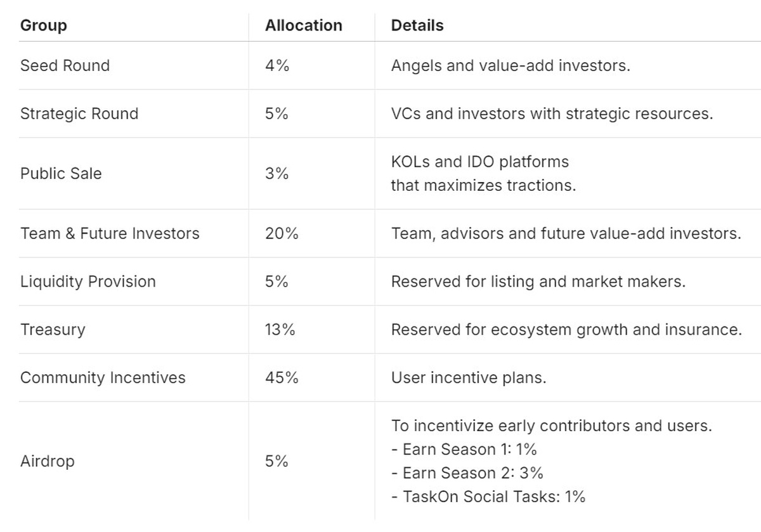
Task: Select the Liquidity Provision row label
Action: pyautogui.click(x=88, y=282)
